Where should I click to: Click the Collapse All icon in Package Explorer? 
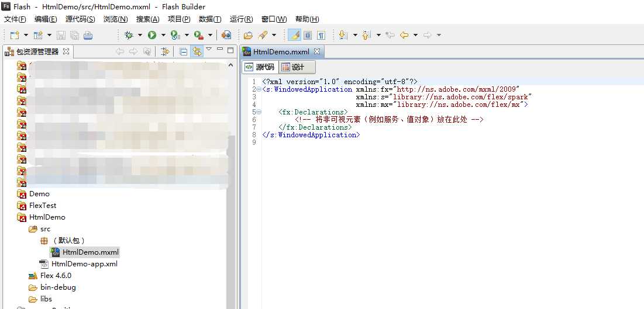(184, 51)
